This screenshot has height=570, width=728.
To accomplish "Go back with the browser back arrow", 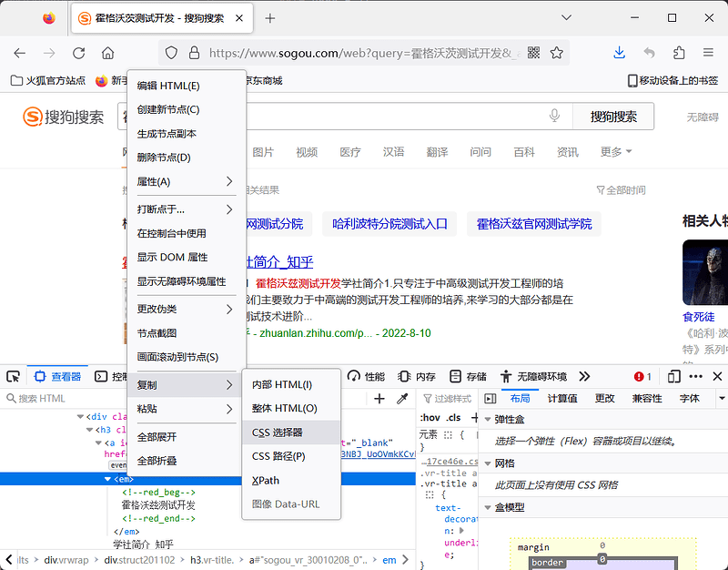I will 19,53.
